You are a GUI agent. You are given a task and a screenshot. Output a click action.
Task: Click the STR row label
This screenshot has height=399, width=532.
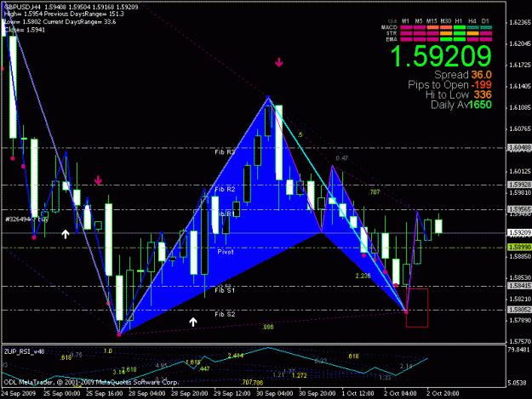[x=392, y=33]
